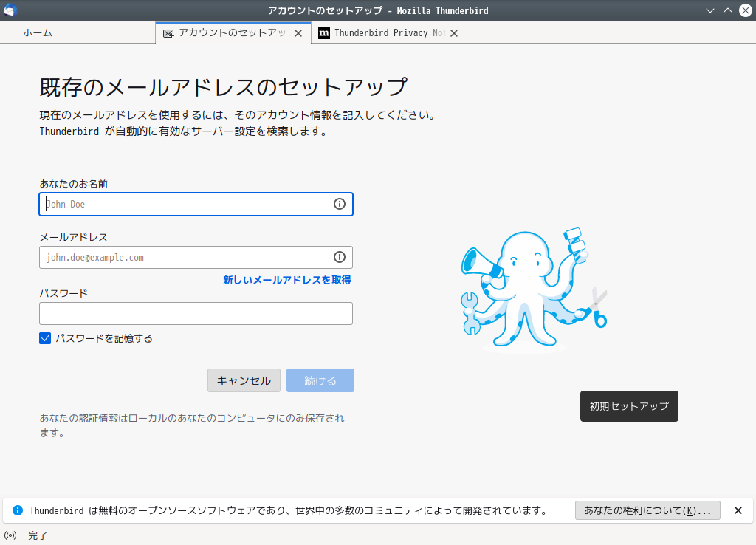Click the キャンセル button
756x545 pixels.
point(244,380)
